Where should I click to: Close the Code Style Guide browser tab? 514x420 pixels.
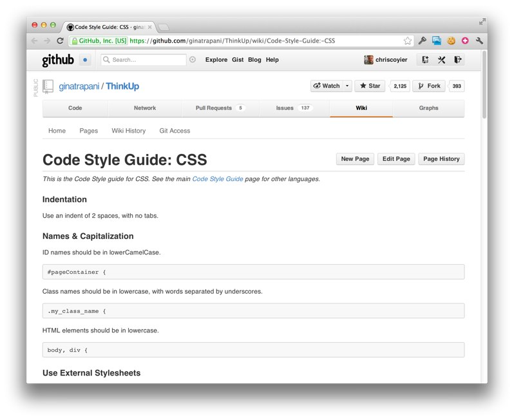tap(150, 27)
